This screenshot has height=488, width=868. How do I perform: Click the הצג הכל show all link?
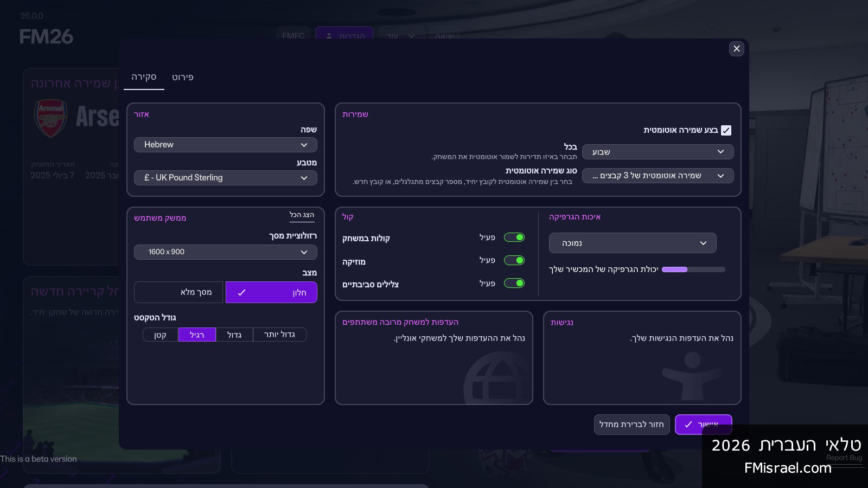(302, 215)
